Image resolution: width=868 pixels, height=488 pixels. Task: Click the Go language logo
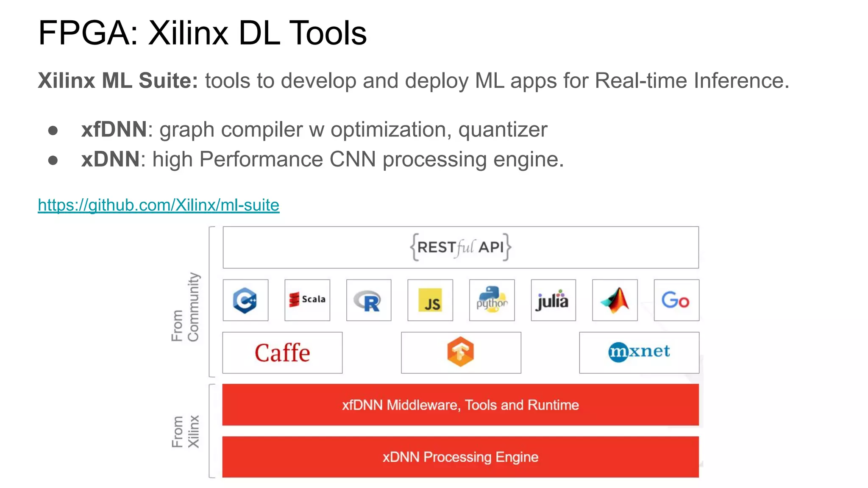click(676, 300)
